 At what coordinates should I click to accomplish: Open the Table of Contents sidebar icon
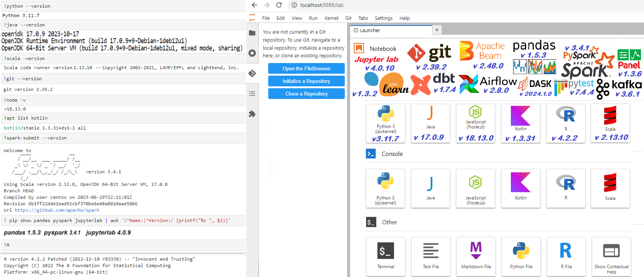[x=252, y=94]
